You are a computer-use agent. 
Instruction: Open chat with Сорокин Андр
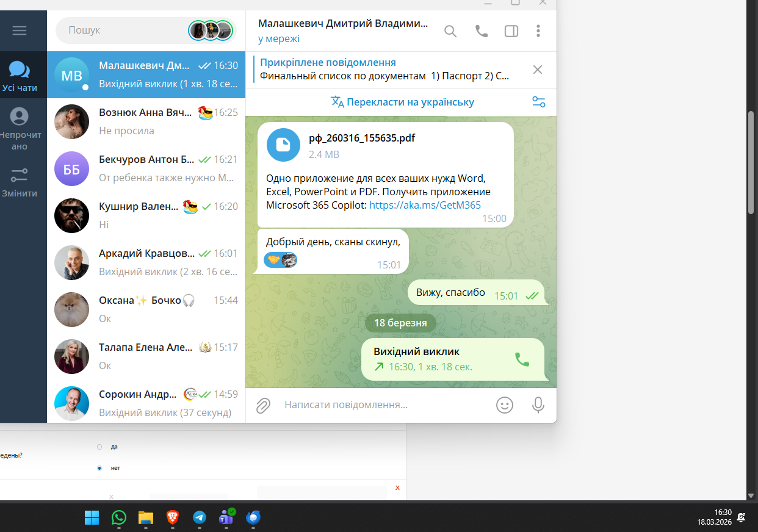tap(146, 403)
